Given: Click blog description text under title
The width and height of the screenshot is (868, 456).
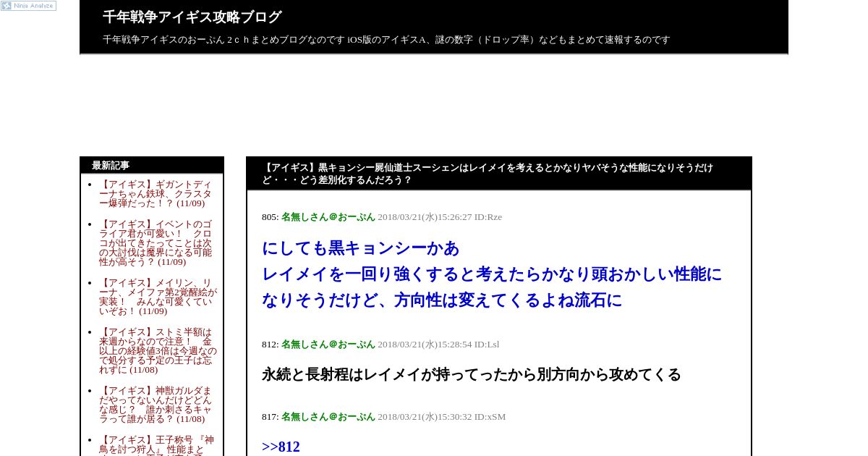Looking at the screenshot, I should click(386, 40).
